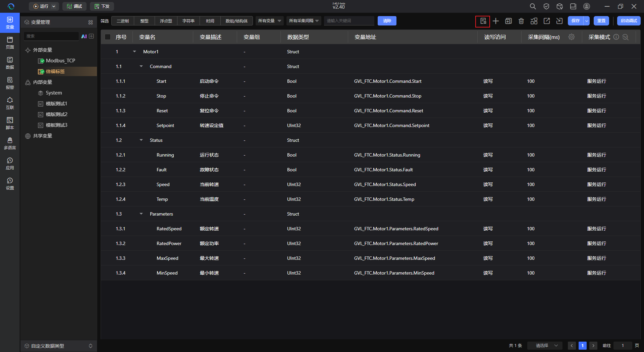Open the 脚本 sidebar section
Image resolution: width=644 pixels, height=352 pixels.
click(x=10, y=123)
